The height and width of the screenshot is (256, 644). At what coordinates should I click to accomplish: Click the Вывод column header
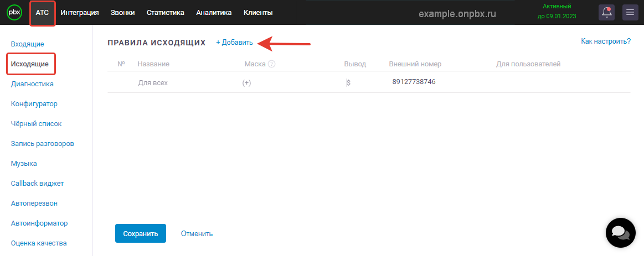pyautogui.click(x=355, y=64)
